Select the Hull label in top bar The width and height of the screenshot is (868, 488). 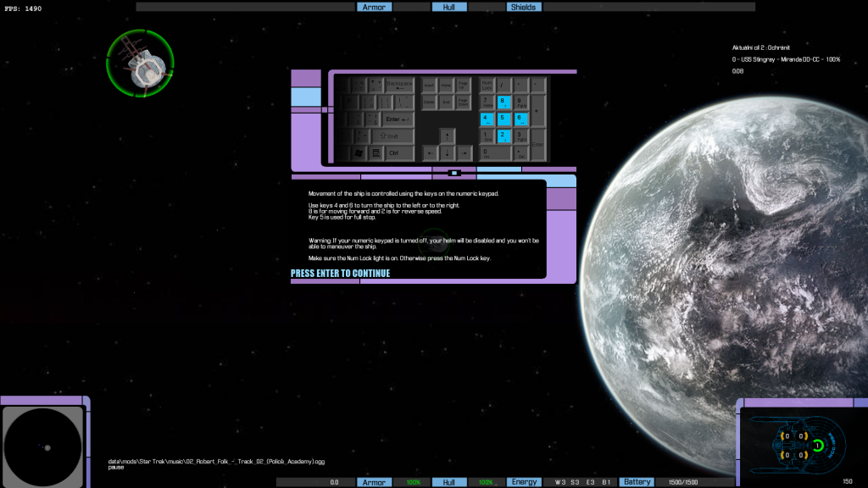click(449, 7)
